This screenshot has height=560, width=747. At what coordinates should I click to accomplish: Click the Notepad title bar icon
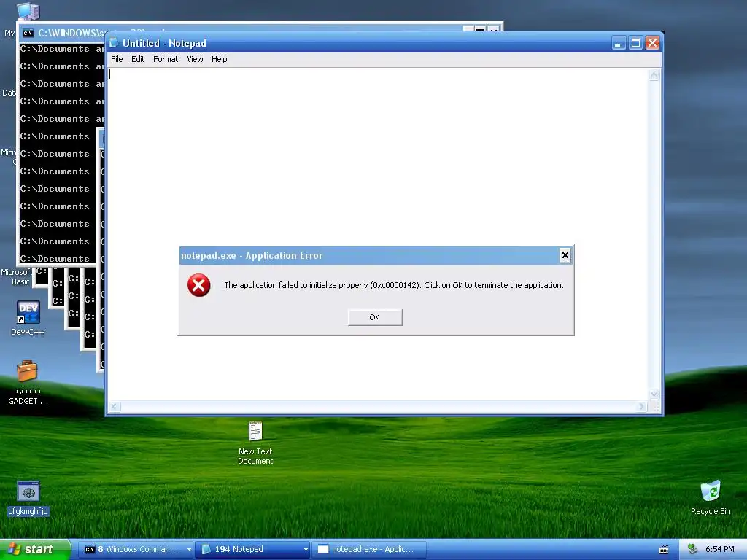113,43
